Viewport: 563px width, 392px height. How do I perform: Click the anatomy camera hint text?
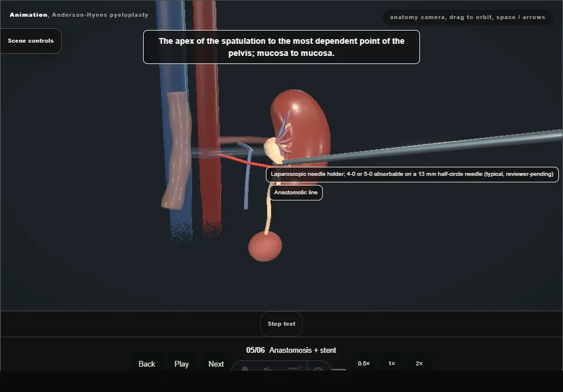point(467,17)
